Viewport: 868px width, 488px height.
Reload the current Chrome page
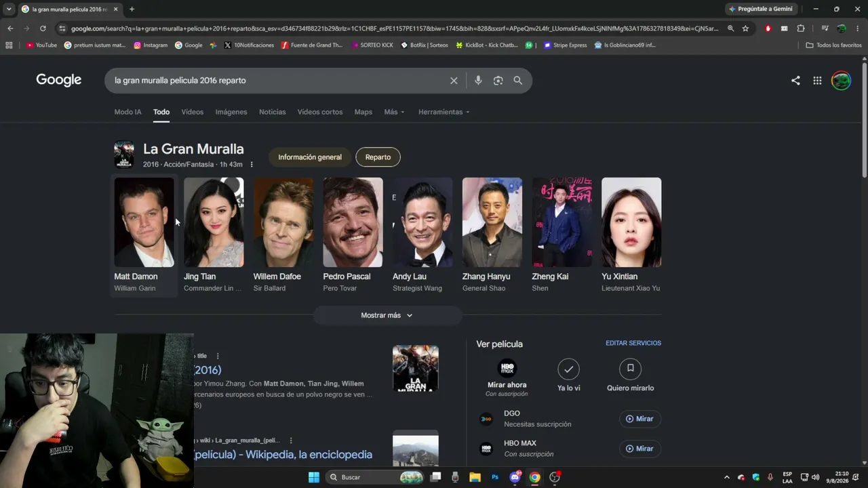pyautogui.click(x=43, y=28)
